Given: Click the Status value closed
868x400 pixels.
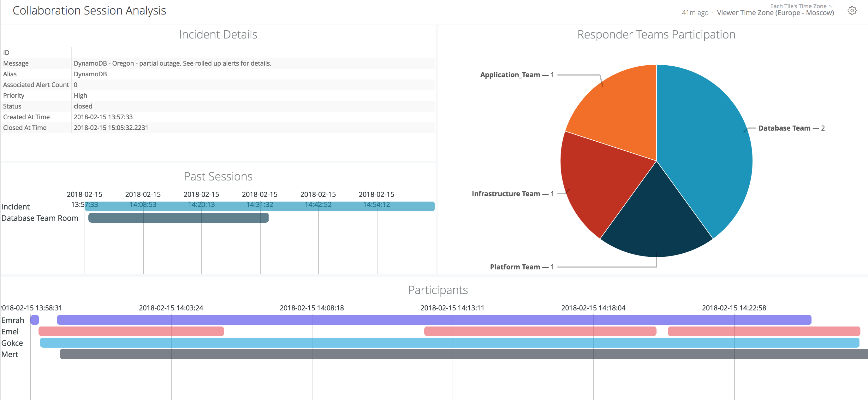Looking at the screenshot, I should click(83, 106).
